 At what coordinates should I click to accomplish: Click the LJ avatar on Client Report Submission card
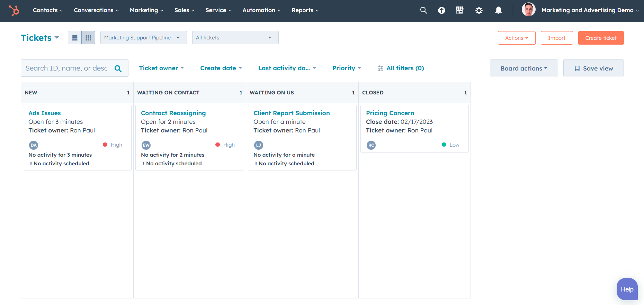[x=259, y=145]
